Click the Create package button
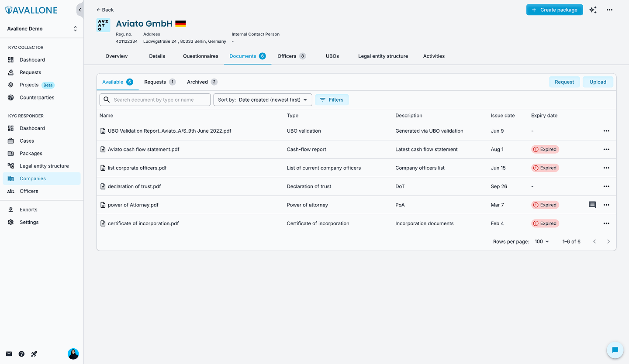629x364 pixels. 554,10
